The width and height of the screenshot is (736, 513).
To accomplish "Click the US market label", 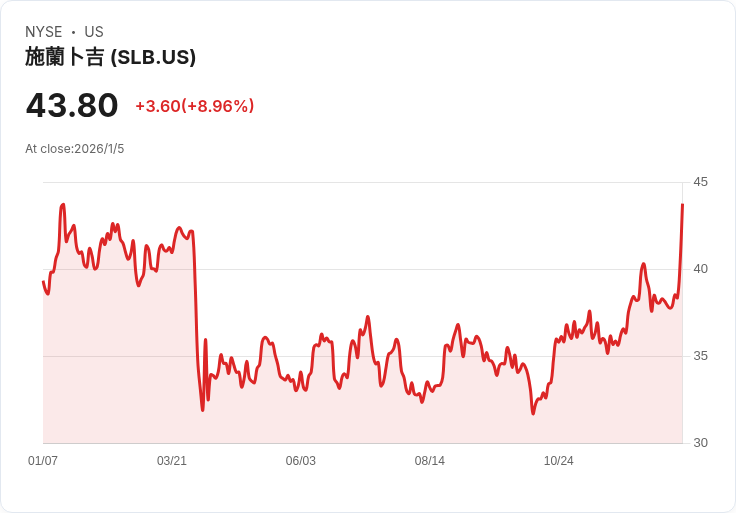I will point(94,32).
